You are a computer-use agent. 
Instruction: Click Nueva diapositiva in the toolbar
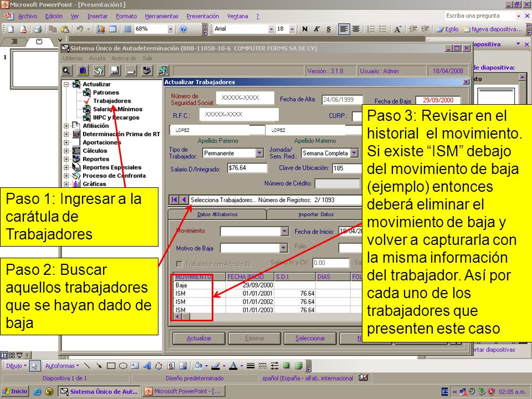point(493,29)
